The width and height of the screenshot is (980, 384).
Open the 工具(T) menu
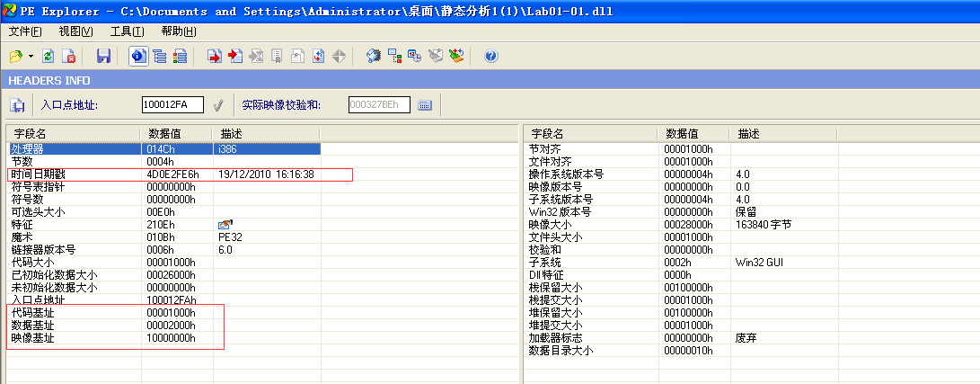(x=127, y=31)
